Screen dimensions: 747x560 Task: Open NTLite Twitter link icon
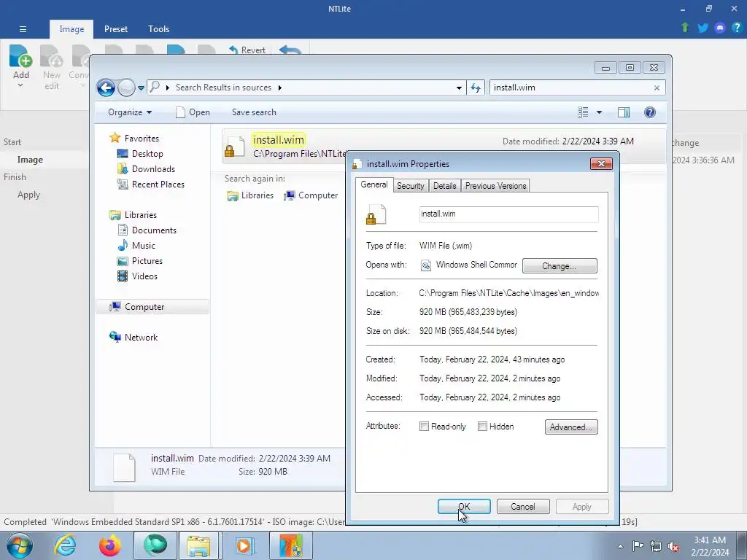[x=703, y=28]
